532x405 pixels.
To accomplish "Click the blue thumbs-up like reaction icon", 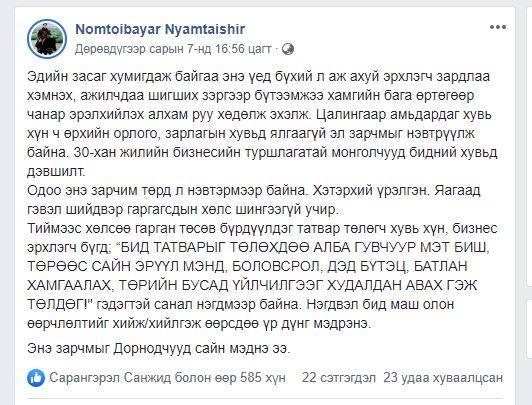I will 36,378.
